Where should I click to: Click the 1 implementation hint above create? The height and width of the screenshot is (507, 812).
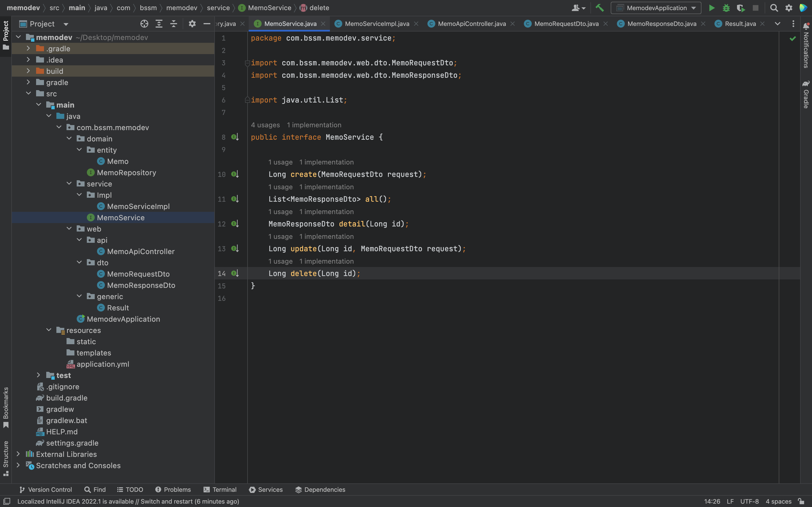click(x=326, y=162)
